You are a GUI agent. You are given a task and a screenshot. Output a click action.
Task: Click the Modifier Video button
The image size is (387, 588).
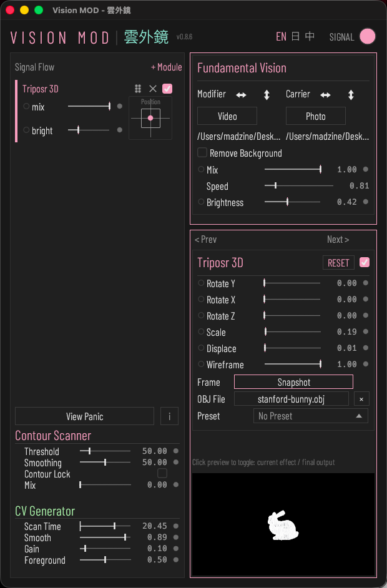(x=227, y=116)
